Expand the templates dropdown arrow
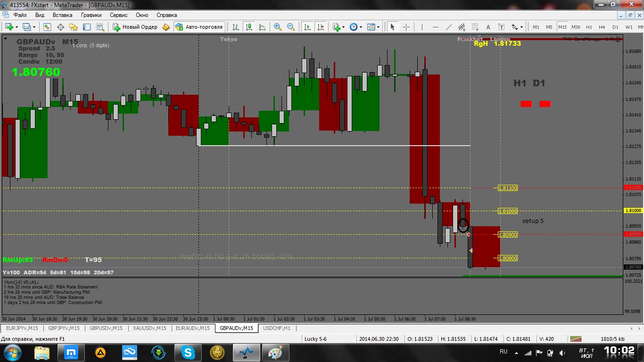Image resolution: width=644 pixels, height=362 pixels. tap(379, 27)
